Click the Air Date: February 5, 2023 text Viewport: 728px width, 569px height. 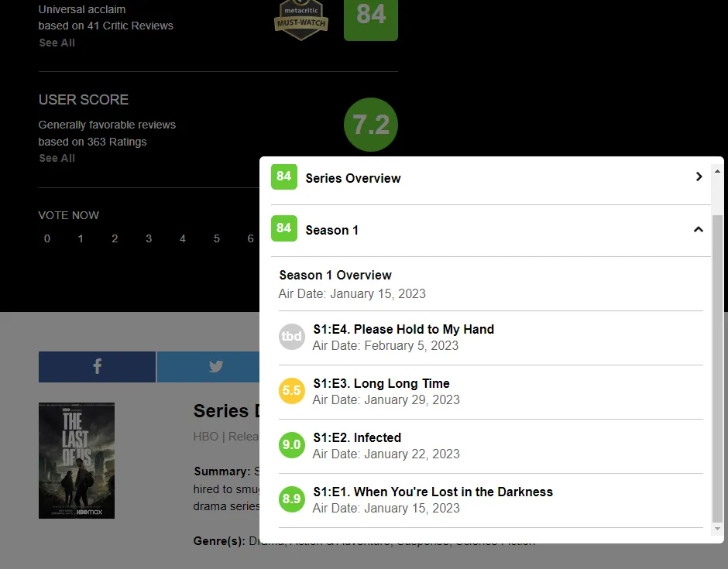pyautogui.click(x=386, y=345)
